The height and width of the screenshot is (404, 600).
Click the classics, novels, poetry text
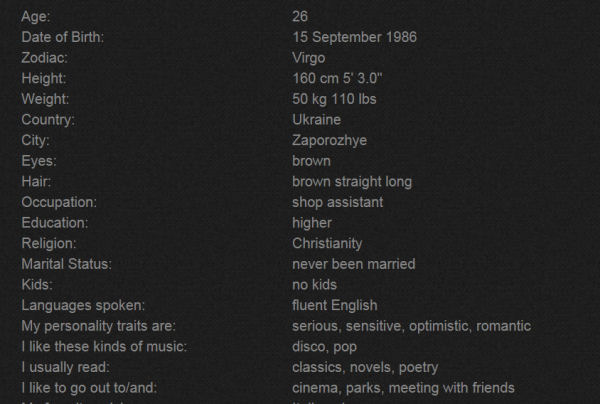[365, 368]
